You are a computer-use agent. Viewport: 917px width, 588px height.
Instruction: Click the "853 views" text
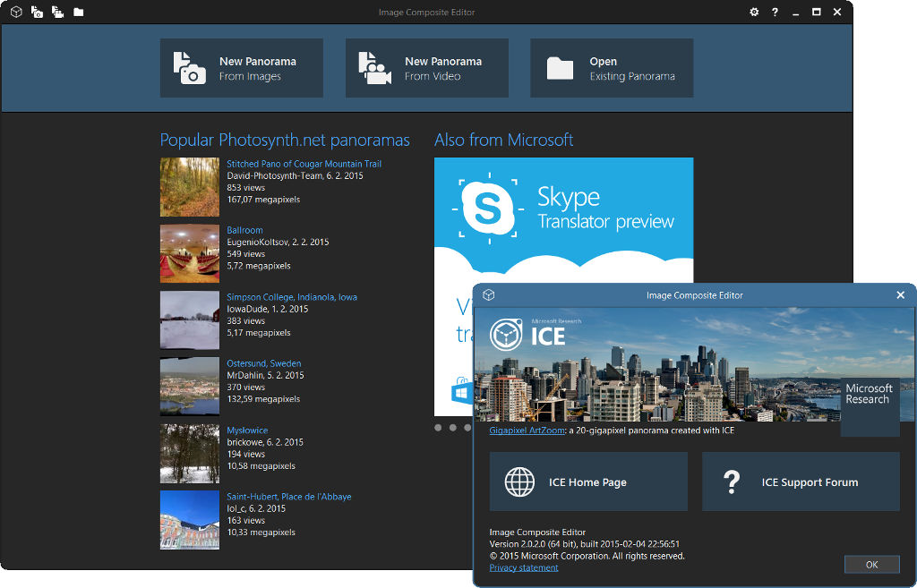click(x=245, y=188)
